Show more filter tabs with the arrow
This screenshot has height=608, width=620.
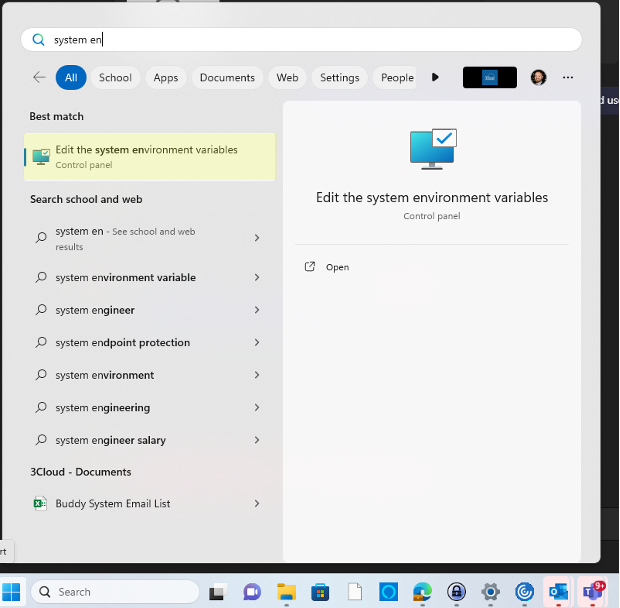point(435,77)
